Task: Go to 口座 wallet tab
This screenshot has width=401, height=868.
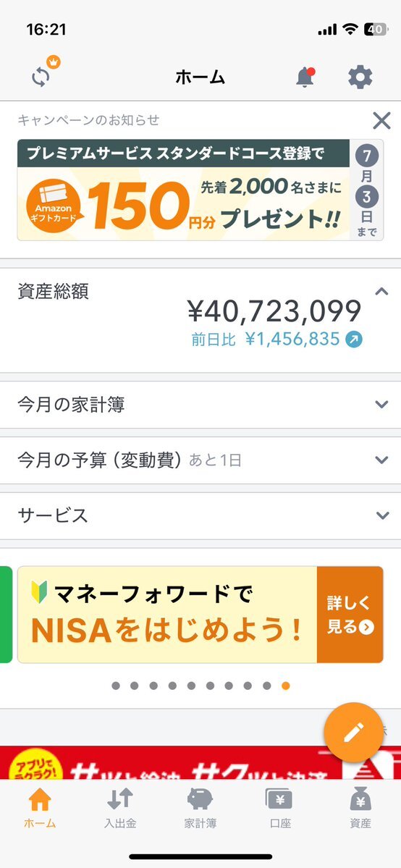Action: click(279, 809)
